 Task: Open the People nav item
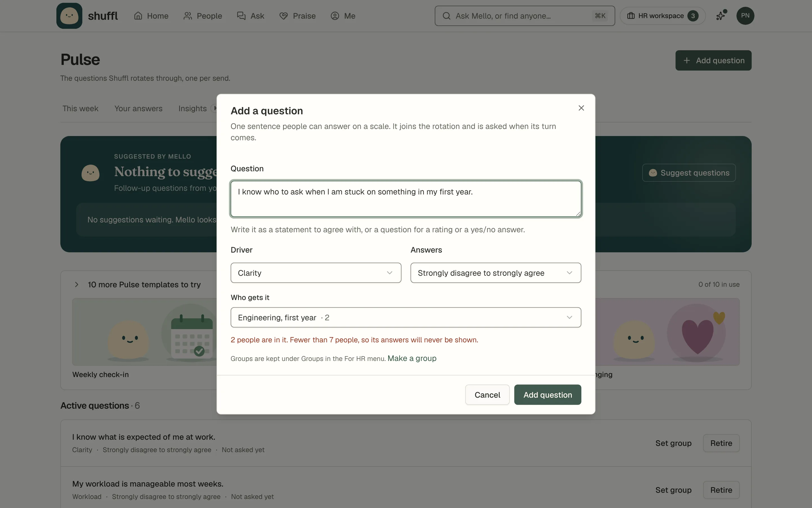pos(203,16)
